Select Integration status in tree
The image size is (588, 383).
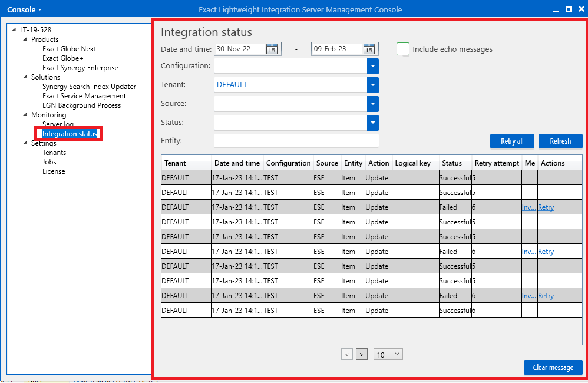click(70, 134)
